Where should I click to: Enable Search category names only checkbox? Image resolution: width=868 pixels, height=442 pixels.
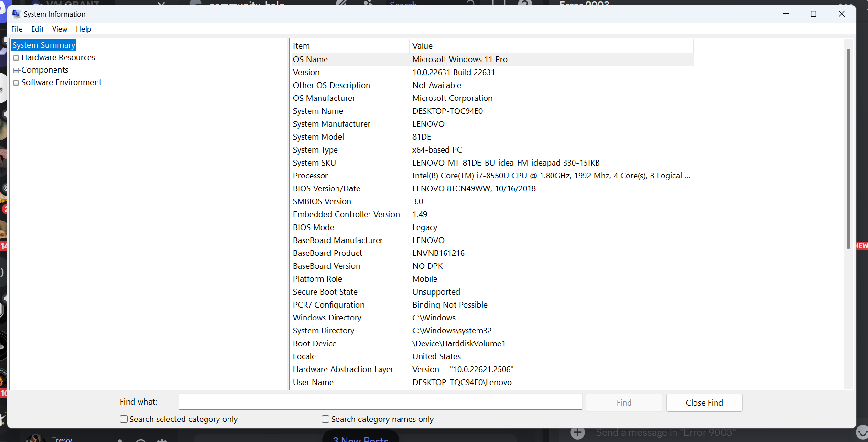tap(325, 419)
